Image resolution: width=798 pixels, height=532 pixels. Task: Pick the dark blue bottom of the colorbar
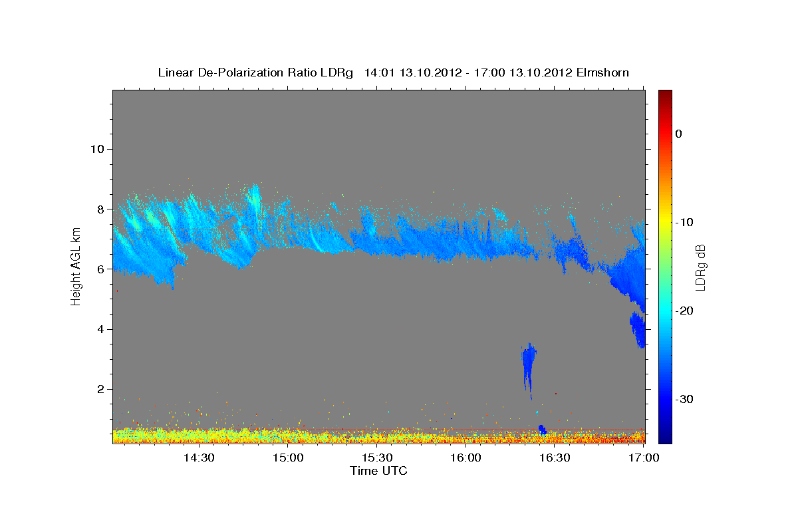(665, 438)
